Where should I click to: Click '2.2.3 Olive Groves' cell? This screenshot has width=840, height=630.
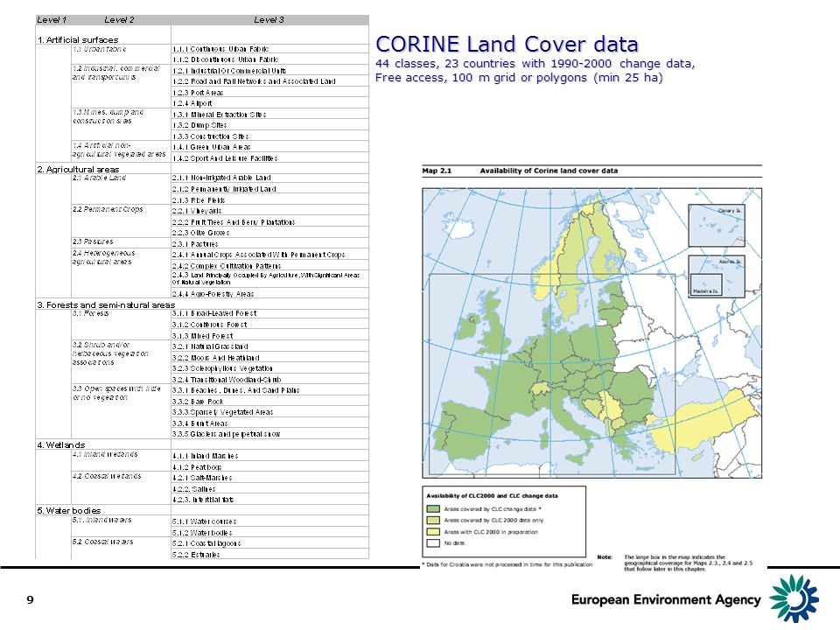tap(270, 233)
